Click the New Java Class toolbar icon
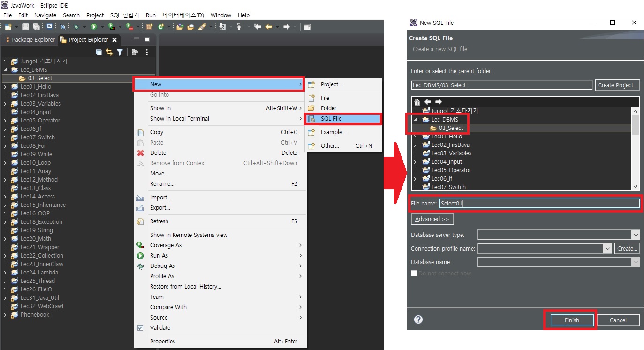The height and width of the screenshot is (350, 644). [161, 27]
